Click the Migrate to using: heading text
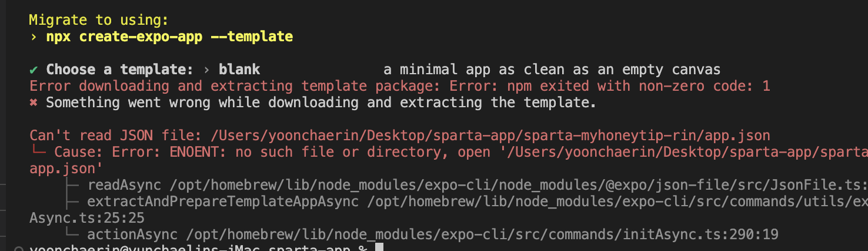This screenshot has width=868, height=251. coord(99,20)
